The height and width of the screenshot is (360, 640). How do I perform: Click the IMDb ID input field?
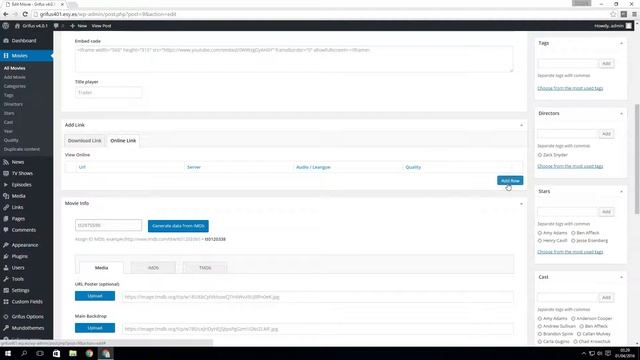[x=109, y=225]
